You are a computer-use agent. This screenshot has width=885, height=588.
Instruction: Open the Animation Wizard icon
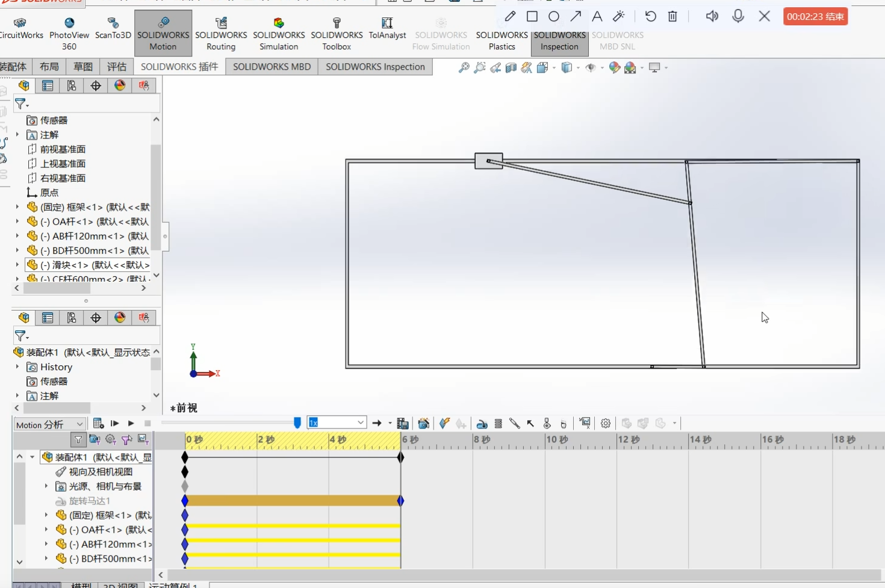pyautogui.click(x=424, y=423)
